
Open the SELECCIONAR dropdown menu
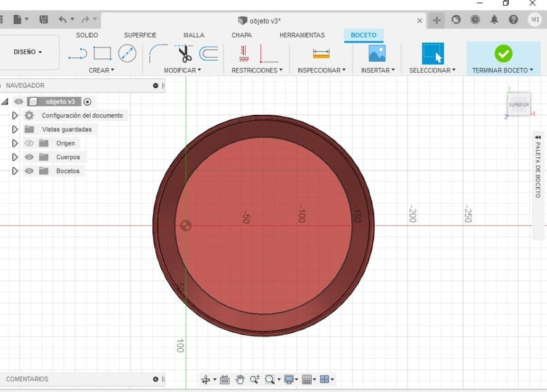pyautogui.click(x=432, y=70)
